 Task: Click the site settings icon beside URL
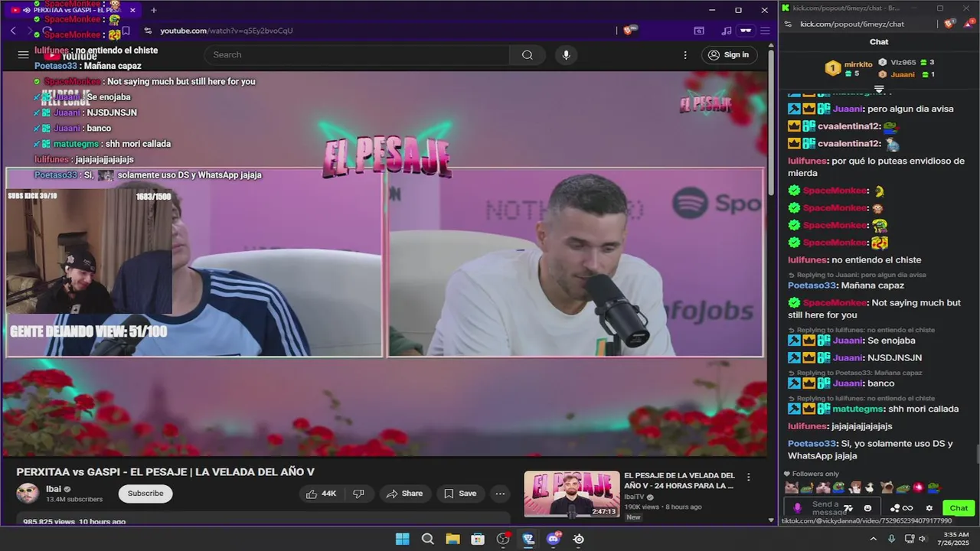click(x=148, y=31)
